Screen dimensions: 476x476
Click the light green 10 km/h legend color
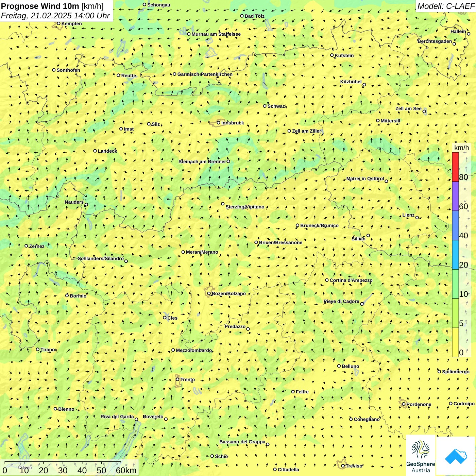click(x=455, y=284)
